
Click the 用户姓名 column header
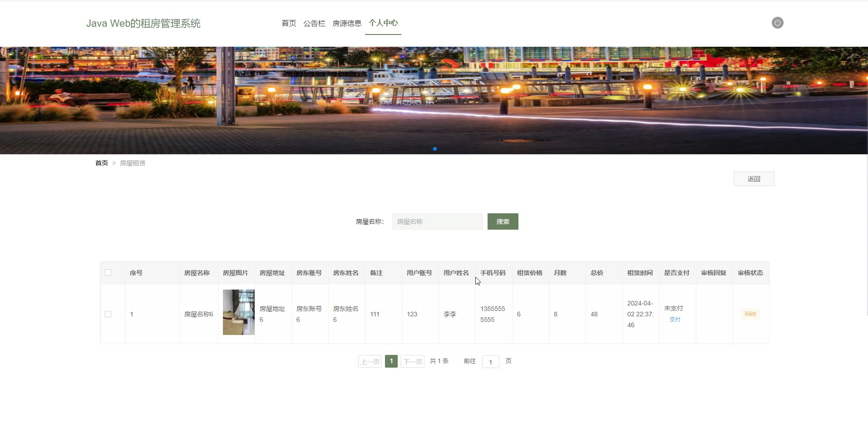(456, 273)
